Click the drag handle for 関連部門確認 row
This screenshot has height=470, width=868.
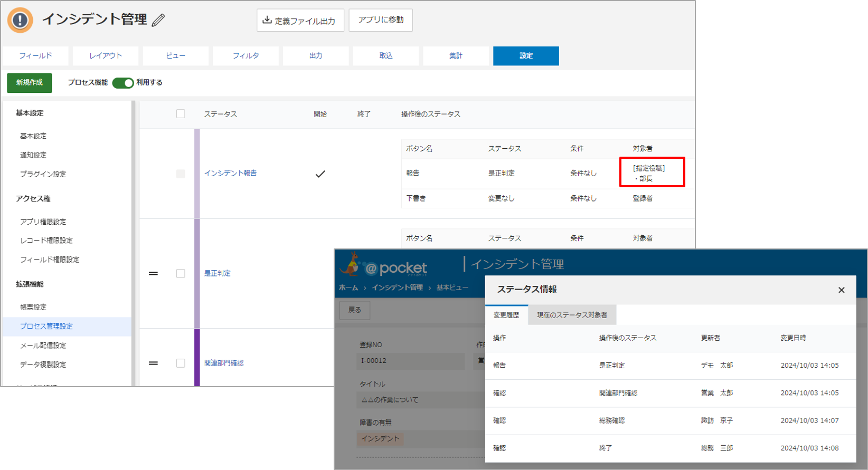[153, 363]
